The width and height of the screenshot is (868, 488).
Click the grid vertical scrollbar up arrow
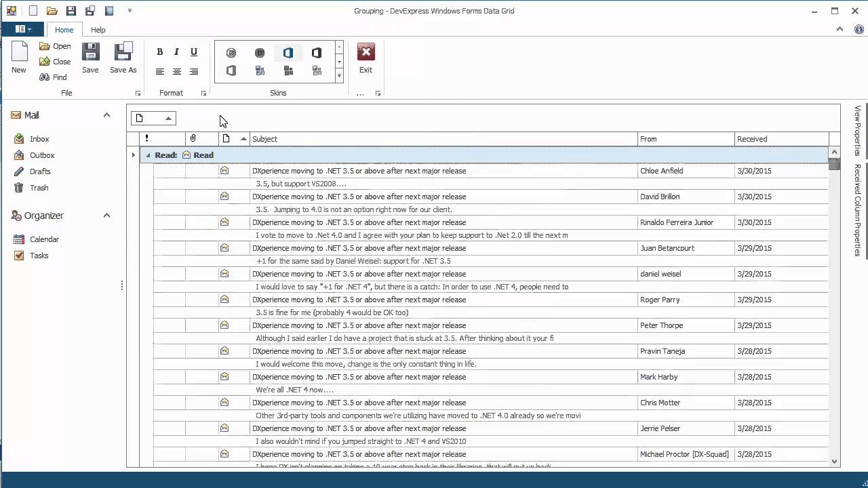point(834,152)
